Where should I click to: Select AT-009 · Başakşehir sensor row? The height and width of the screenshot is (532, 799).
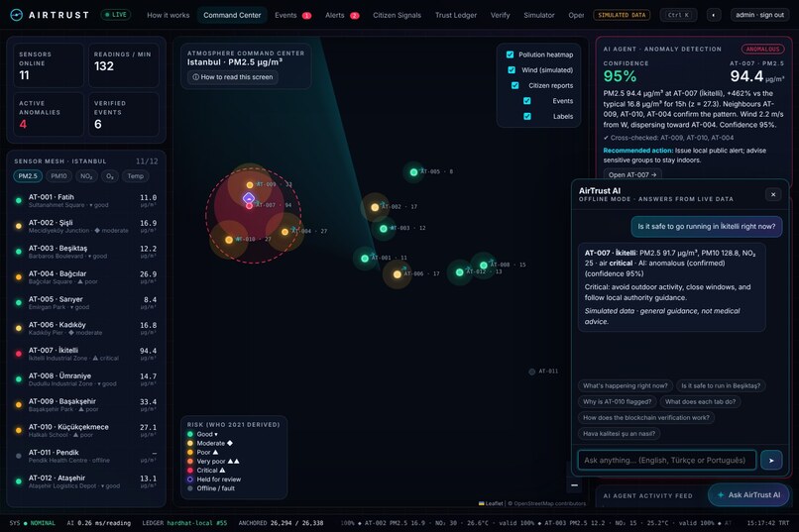coord(86,405)
